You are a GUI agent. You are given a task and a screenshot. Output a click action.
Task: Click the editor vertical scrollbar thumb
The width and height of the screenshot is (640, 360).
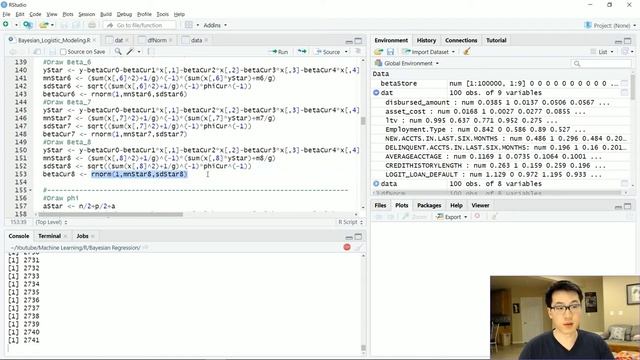coord(363,121)
